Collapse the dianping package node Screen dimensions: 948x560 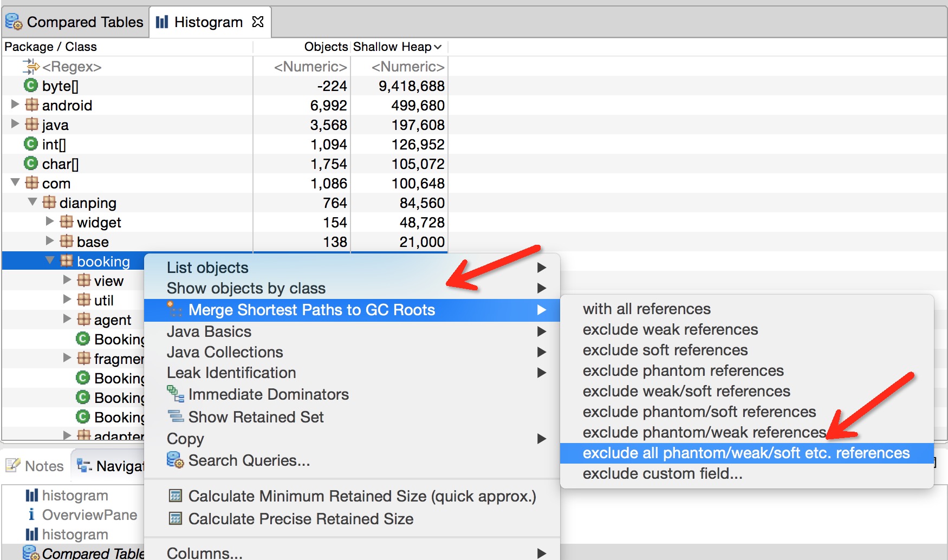[x=33, y=201]
